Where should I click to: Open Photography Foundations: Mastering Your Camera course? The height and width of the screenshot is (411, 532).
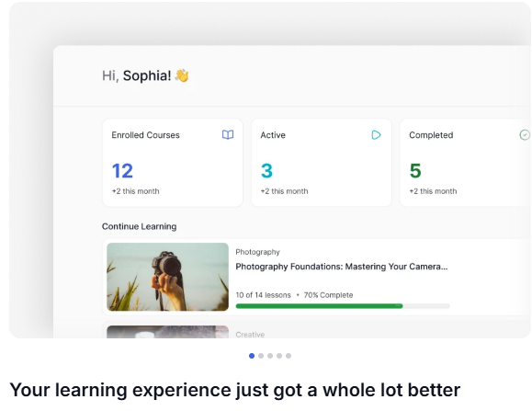click(x=342, y=267)
